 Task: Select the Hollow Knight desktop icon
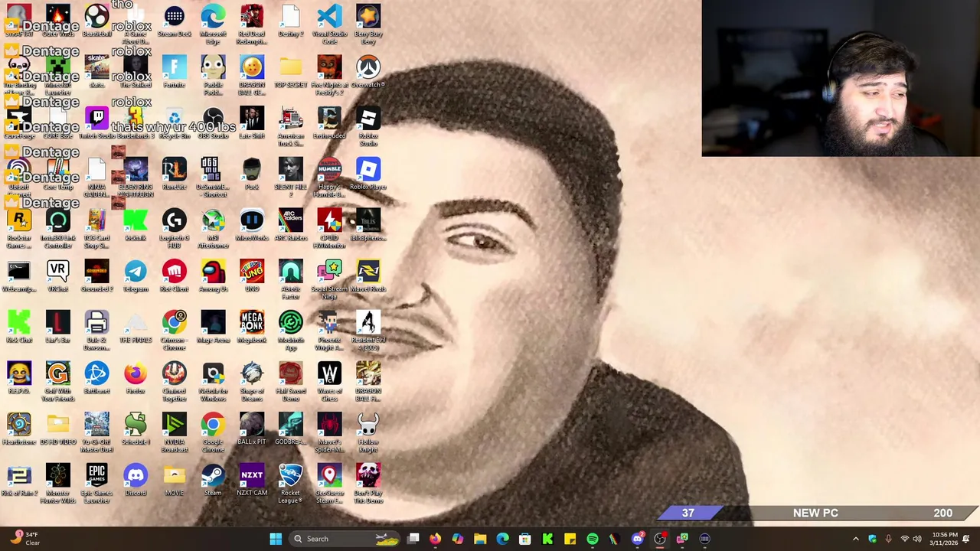tap(368, 432)
